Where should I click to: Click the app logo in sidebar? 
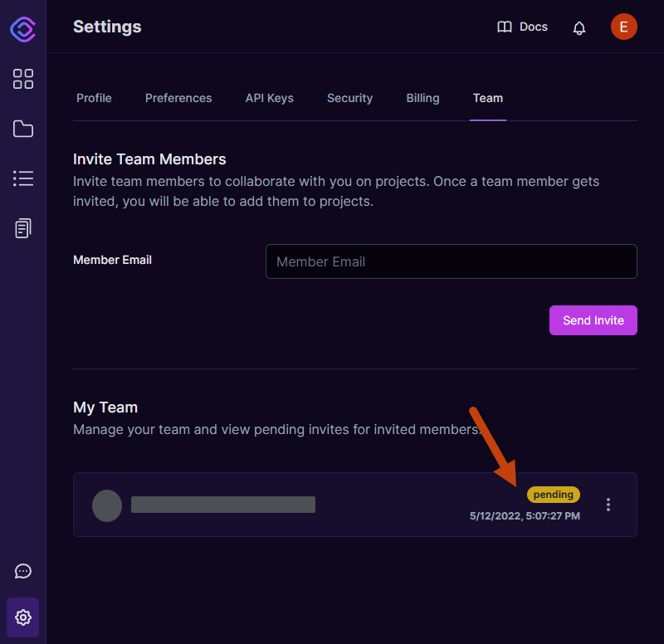[23, 29]
